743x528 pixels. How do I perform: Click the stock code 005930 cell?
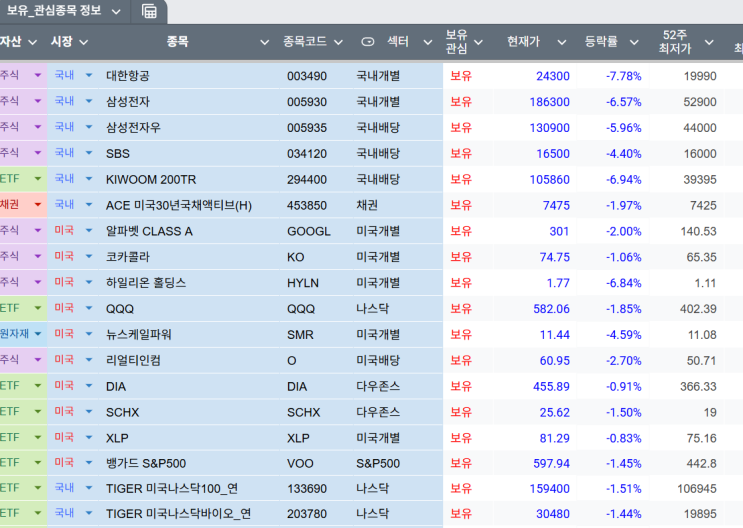(x=316, y=101)
